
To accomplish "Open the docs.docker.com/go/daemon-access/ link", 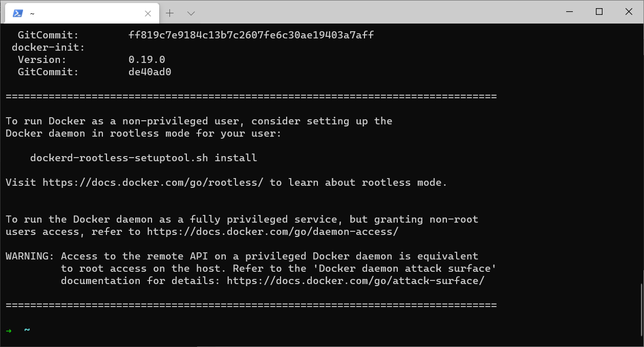I will coord(272,231).
